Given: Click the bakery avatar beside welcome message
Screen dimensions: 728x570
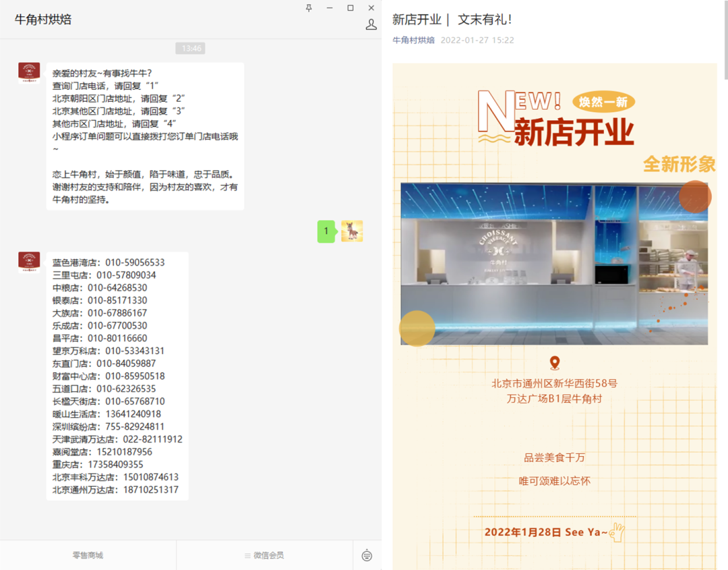Looking at the screenshot, I should [29, 73].
